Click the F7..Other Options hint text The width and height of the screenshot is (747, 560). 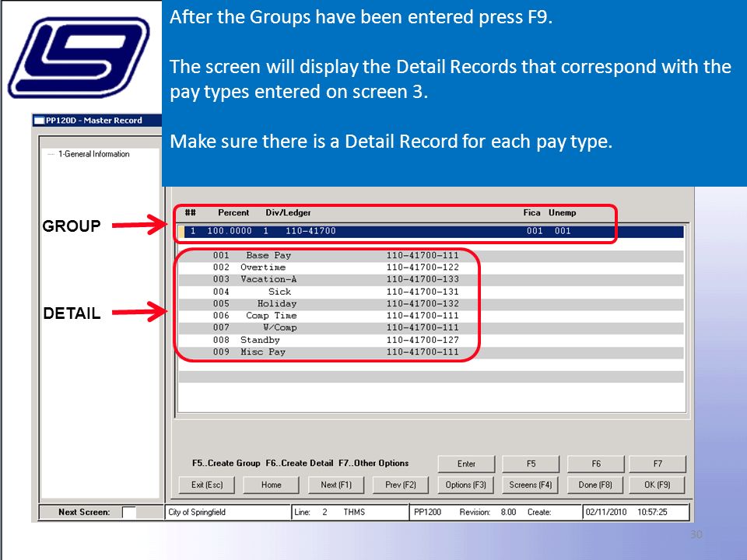373,464
